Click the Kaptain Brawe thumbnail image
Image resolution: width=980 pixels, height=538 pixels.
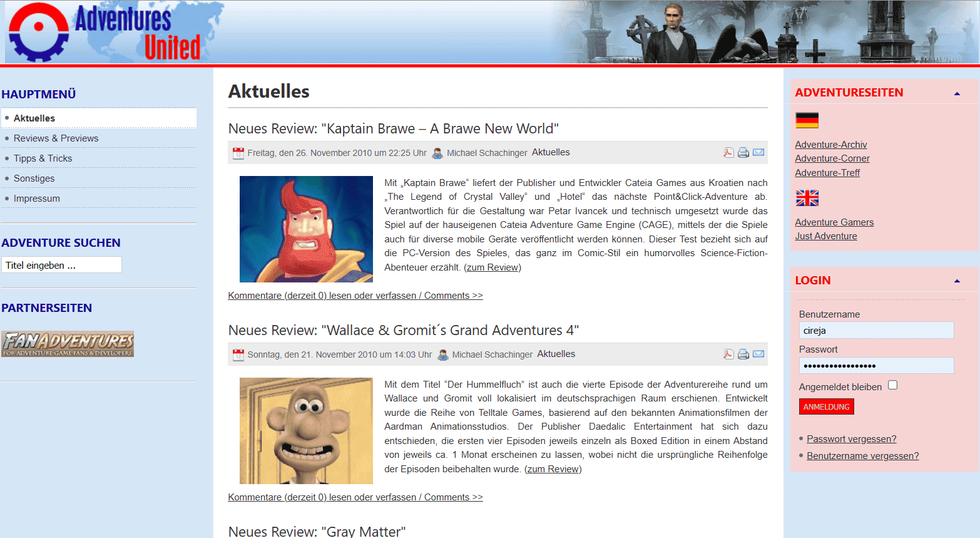(x=306, y=229)
